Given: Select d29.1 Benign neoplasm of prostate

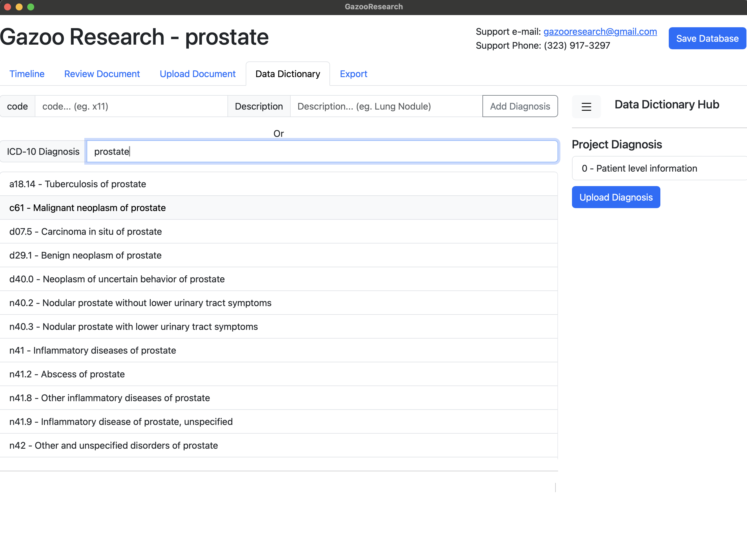Looking at the screenshot, I should [85, 255].
